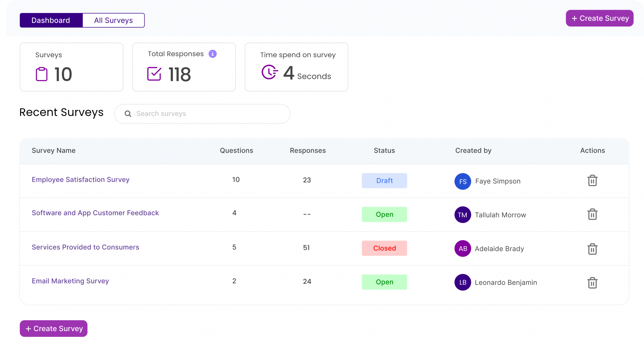Delete Services Provided to Consumers using trash icon

(592, 249)
